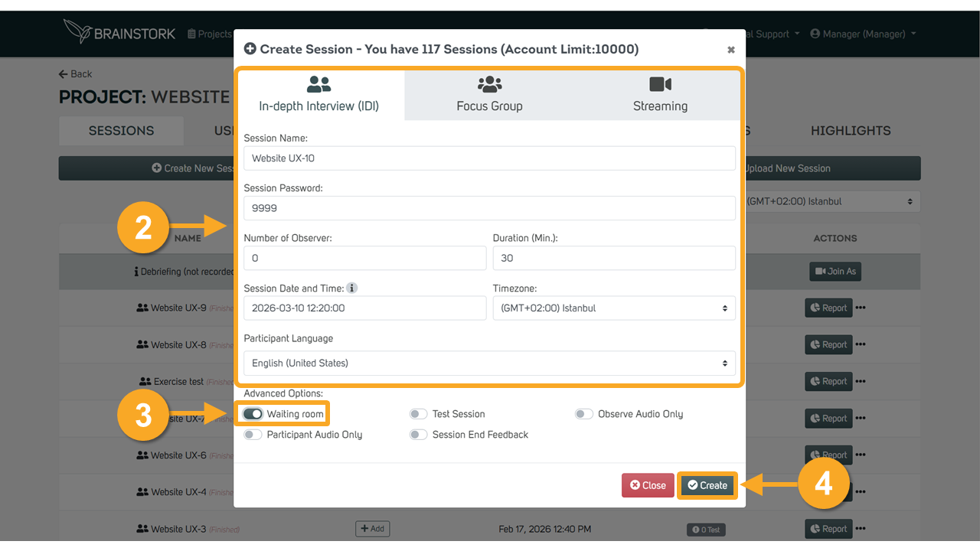
Task: Open three-dots menu for Website UX-9
Action: pos(861,308)
